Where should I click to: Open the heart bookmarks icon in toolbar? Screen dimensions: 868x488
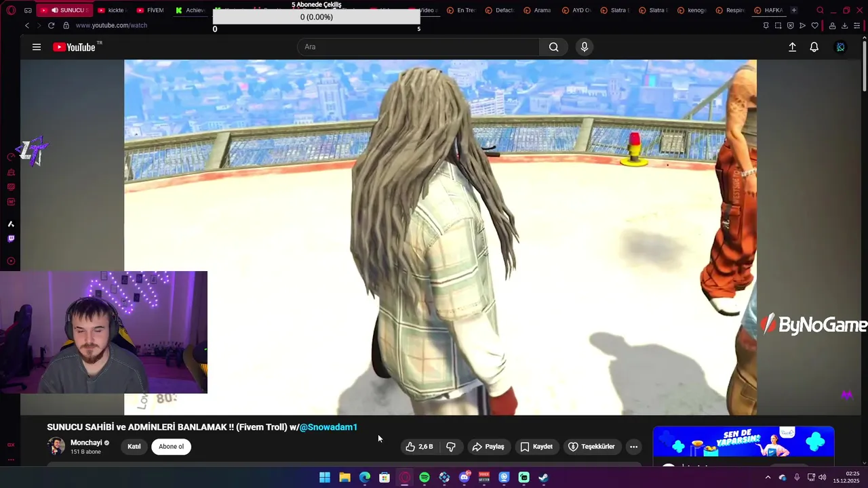[814, 26]
